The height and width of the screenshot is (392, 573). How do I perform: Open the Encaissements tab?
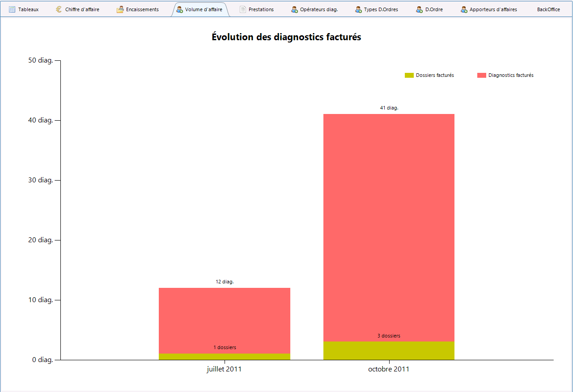tap(138, 9)
